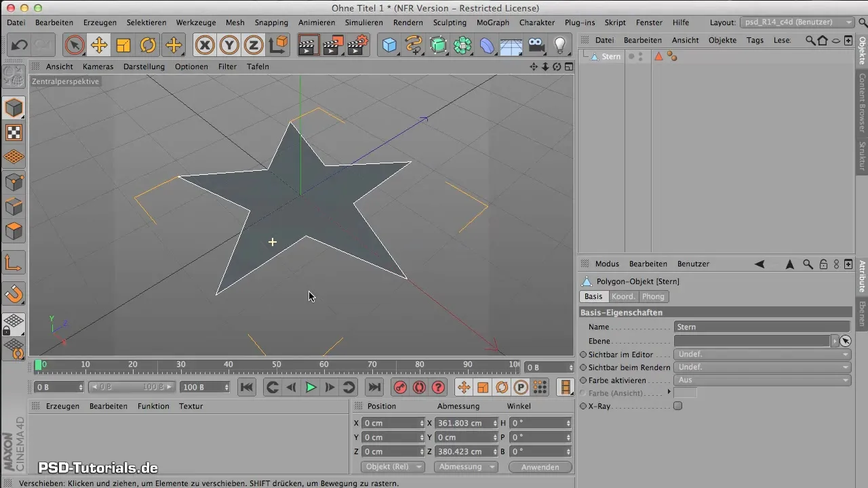The image size is (868, 488).
Task: Open the MoGraph menu
Action: 493,22
